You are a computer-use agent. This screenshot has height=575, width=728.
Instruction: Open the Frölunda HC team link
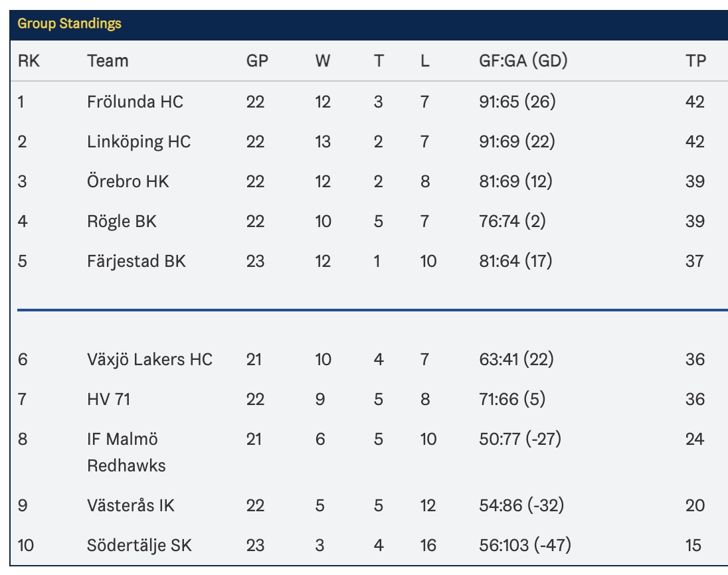[135, 102]
